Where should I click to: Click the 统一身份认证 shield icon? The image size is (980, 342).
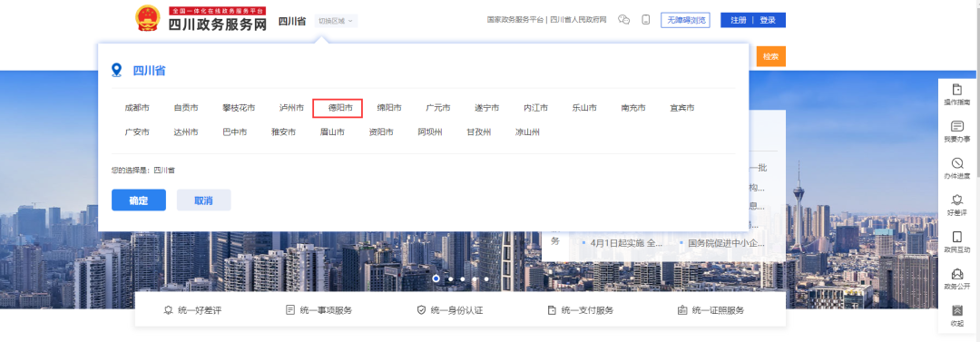[x=421, y=310]
